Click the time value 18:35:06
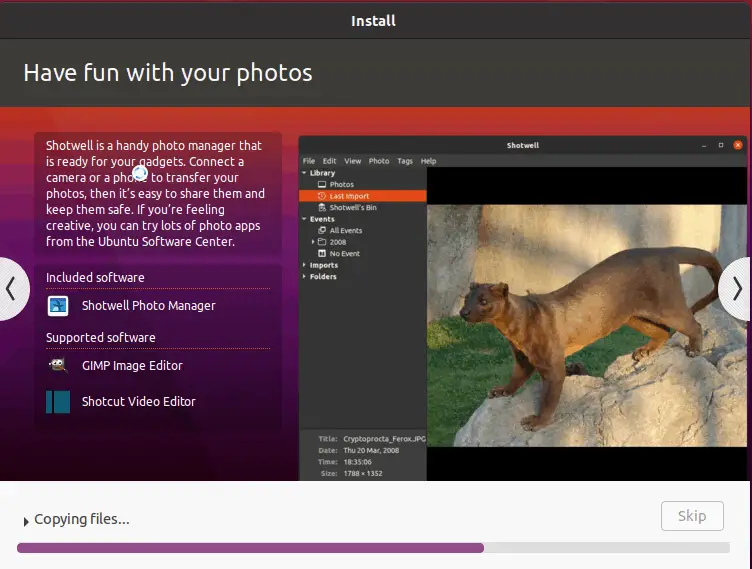The width and height of the screenshot is (752, 569). [x=358, y=462]
